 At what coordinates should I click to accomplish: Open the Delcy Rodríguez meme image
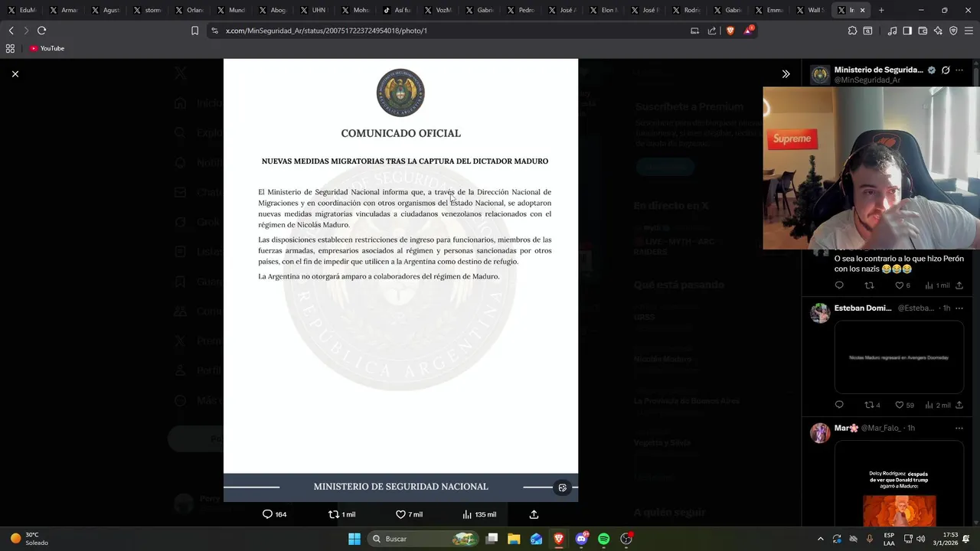click(899, 484)
